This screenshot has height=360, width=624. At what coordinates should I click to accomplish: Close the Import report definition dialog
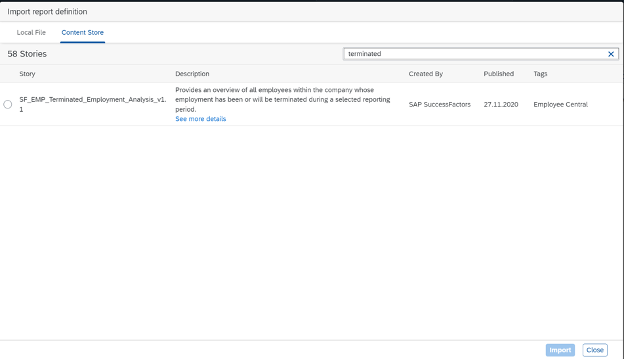point(595,350)
